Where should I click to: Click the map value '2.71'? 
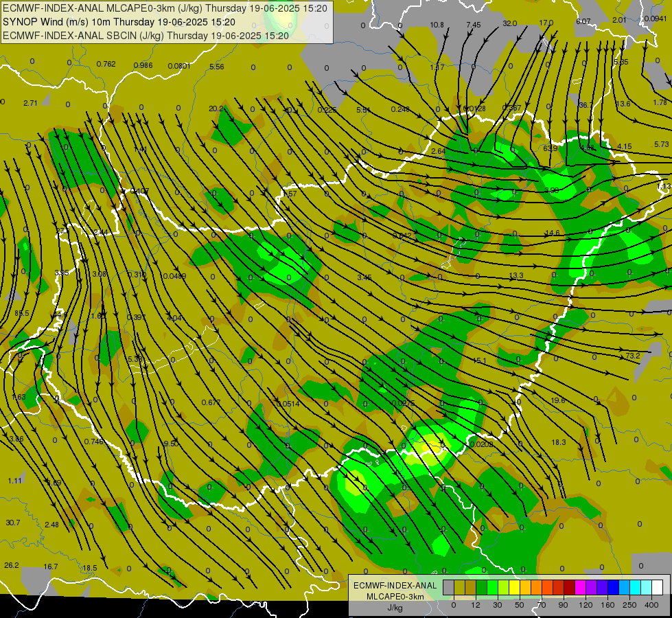click(30, 103)
